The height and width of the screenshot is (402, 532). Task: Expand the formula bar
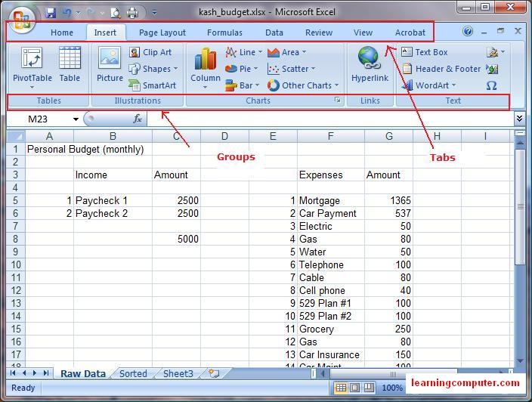click(519, 119)
